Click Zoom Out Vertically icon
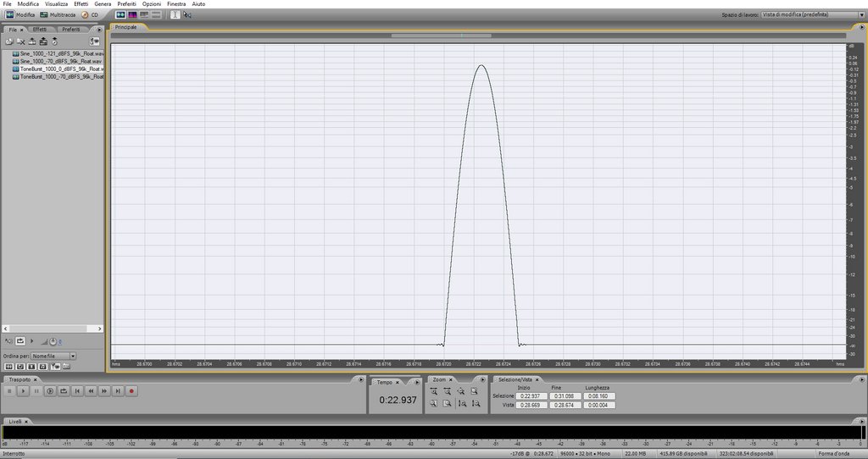Viewport: 868px width, 459px height. coord(476,403)
